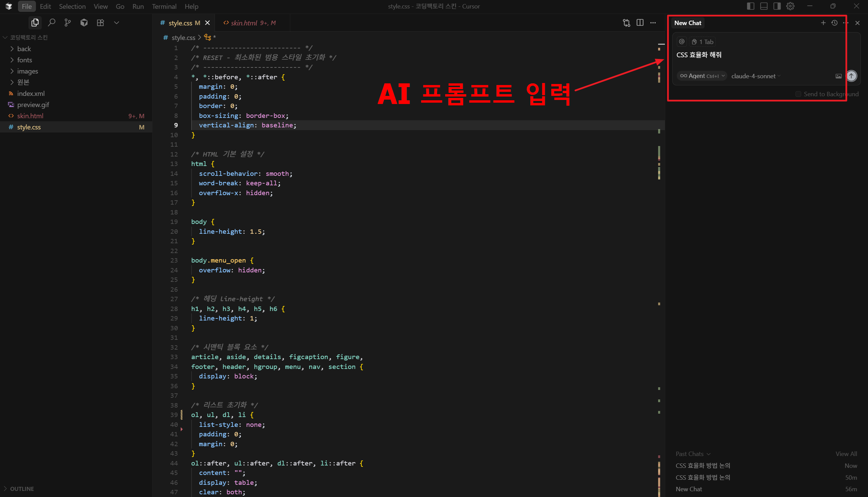Click View All past chats
This screenshot has height=497, width=868.
click(846, 454)
